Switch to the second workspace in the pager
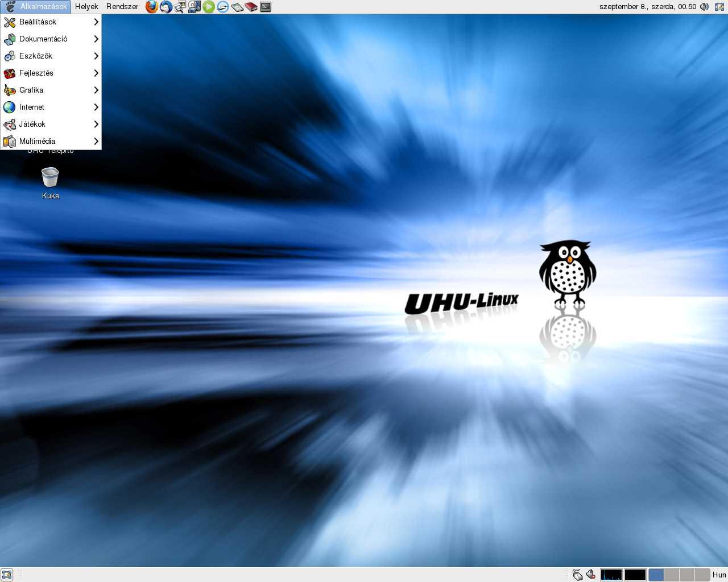This screenshot has width=728, height=582. [x=672, y=575]
